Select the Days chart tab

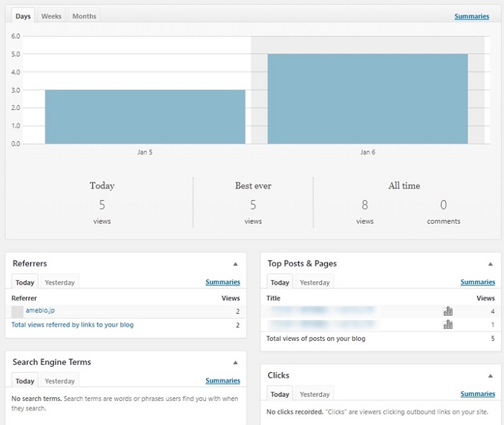(23, 16)
